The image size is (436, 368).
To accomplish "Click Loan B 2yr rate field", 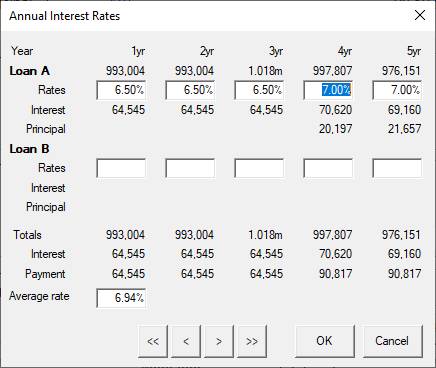I will click(x=190, y=168).
